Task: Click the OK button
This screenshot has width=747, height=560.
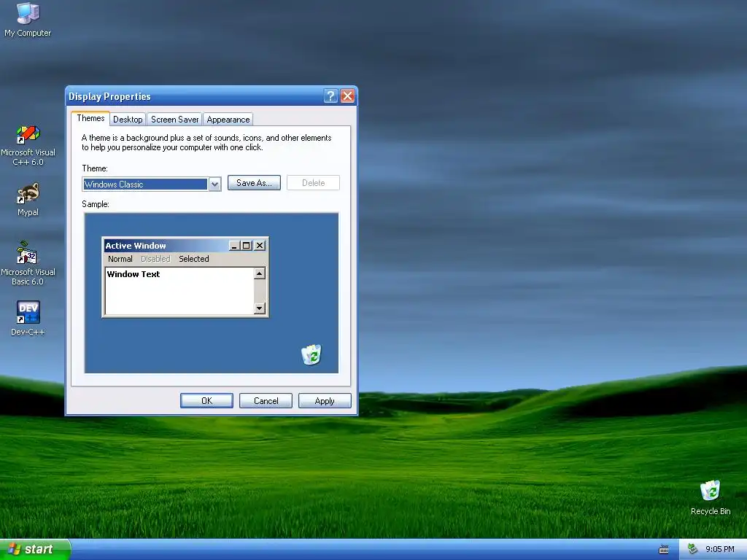Action: click(x=206, y=401)
